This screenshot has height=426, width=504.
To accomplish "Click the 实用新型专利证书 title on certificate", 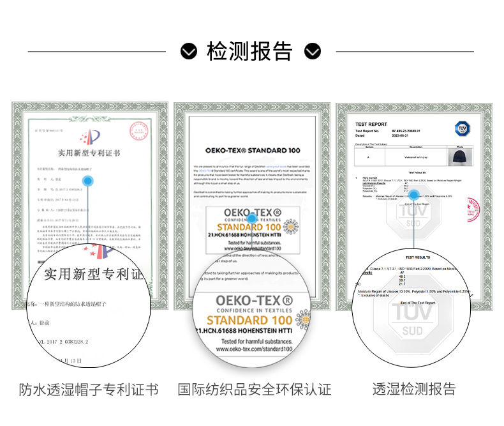I will point(89,153).
